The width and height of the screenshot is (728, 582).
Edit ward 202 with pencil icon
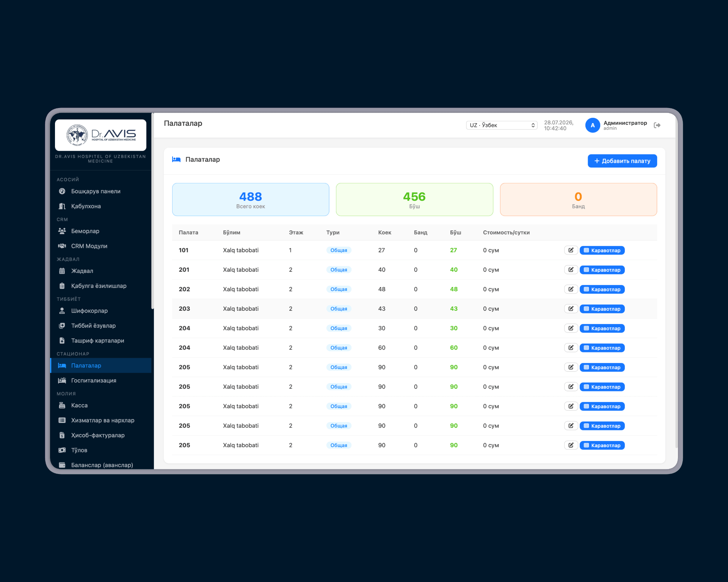(x=571, y=289)
